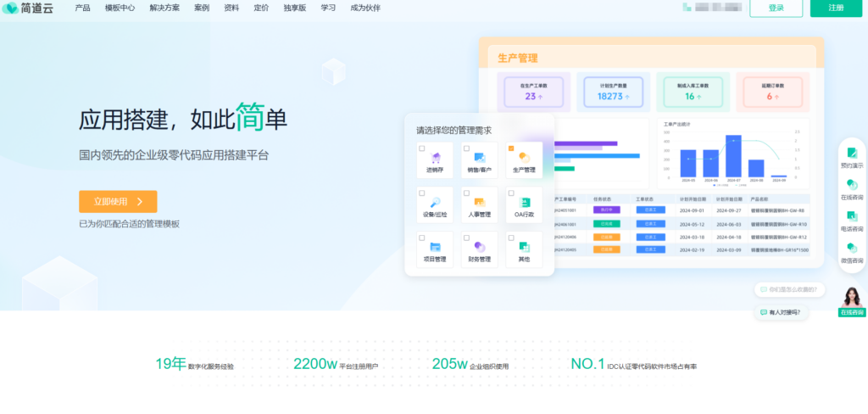The width and height of the screenshot is (868, 414).
Task: Open the 案例 nav item
Action: [202, 8]
